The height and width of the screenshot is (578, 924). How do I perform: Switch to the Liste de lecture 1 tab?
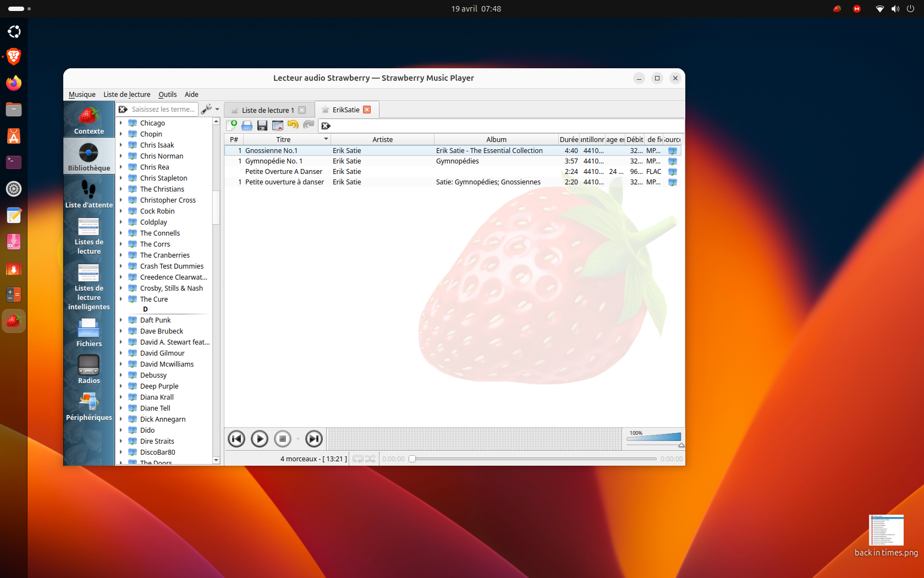267,110
